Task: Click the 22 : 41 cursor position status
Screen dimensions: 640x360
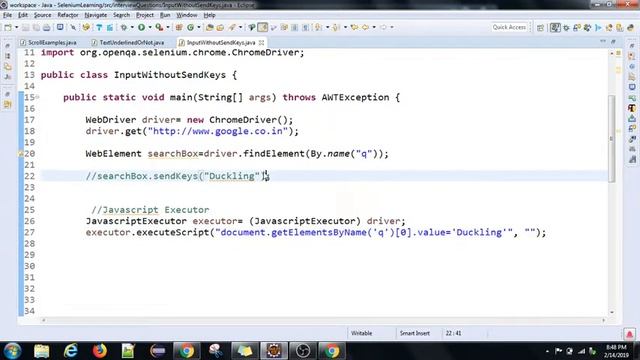Action: 453,333
